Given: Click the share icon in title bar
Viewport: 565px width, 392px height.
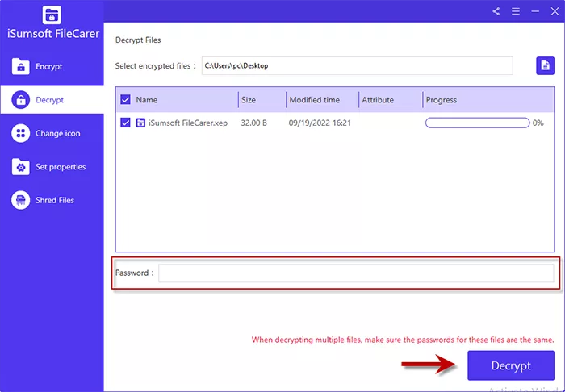Looking at the screenshot, I should point(496,11).
